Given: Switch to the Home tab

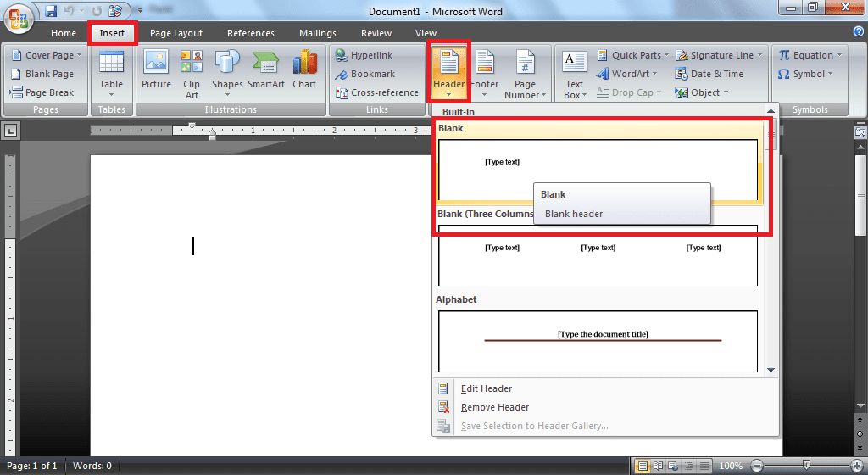Looking at the screenshot, I should point(64,33).
